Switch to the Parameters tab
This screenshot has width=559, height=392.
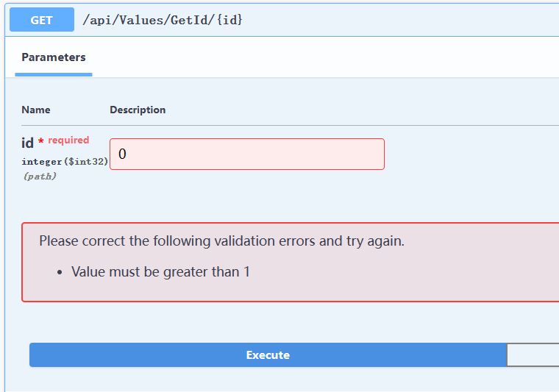[x=54, y=57]
